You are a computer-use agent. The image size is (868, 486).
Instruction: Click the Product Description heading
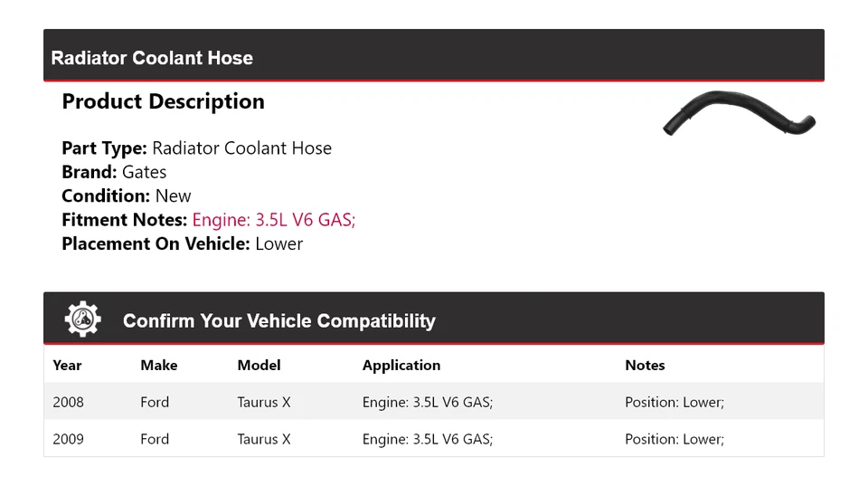163,101
